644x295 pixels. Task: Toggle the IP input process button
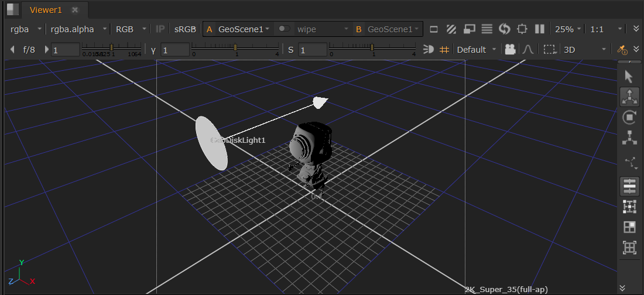click(160, 29)
